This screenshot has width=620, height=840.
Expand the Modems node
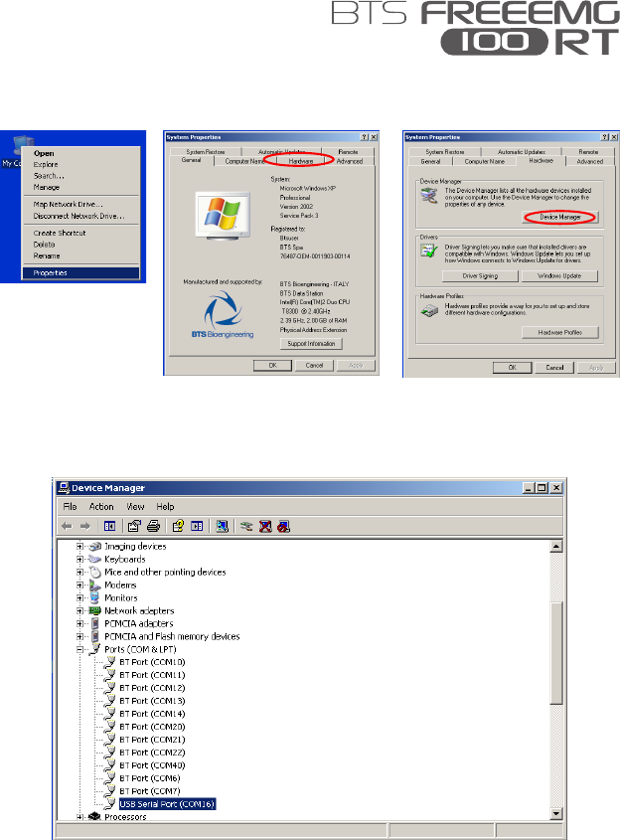pyautogui.click(x=79, y=585)
